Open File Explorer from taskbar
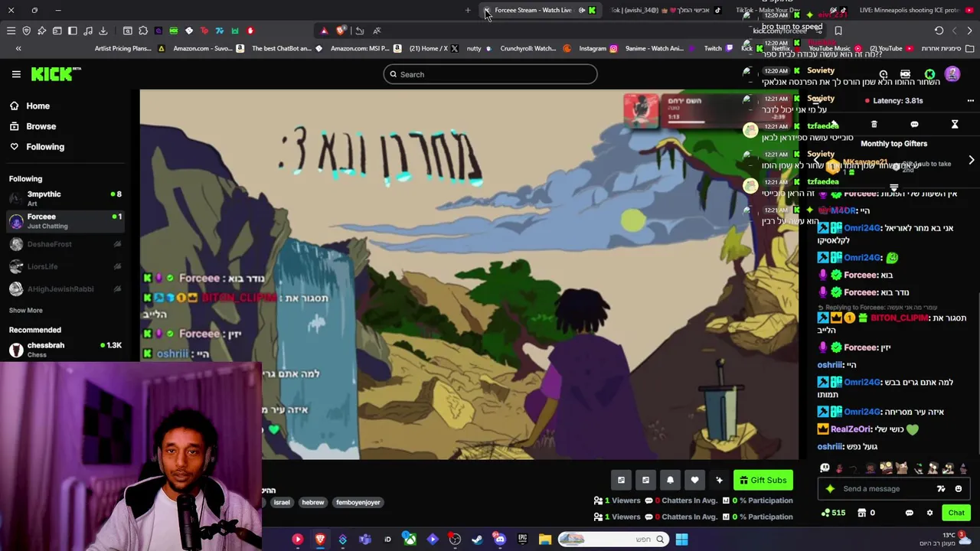The width and height of the screenshot is (980, 551). pyautogui.click(x=545, y=540)
